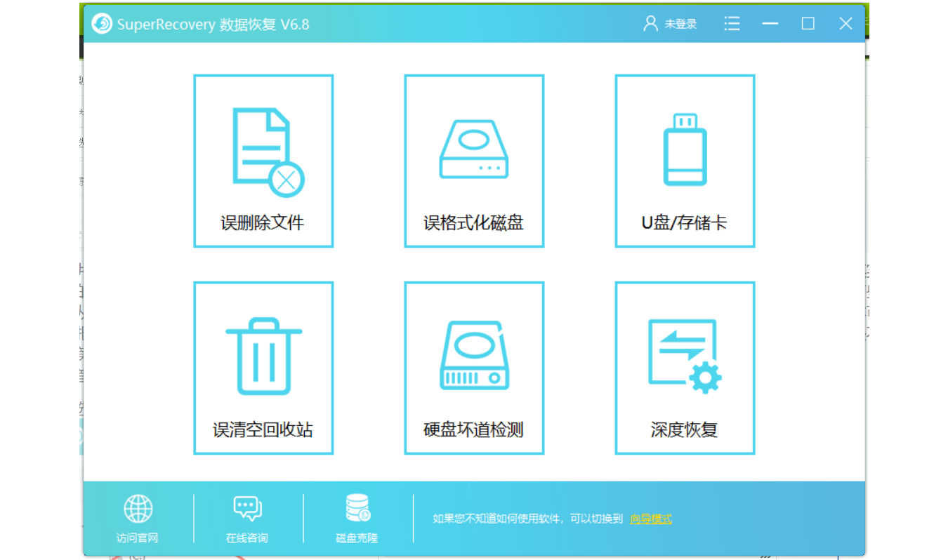
Task: Open the 磁盘克隆 disk clone tool
Action: [357, 519]
